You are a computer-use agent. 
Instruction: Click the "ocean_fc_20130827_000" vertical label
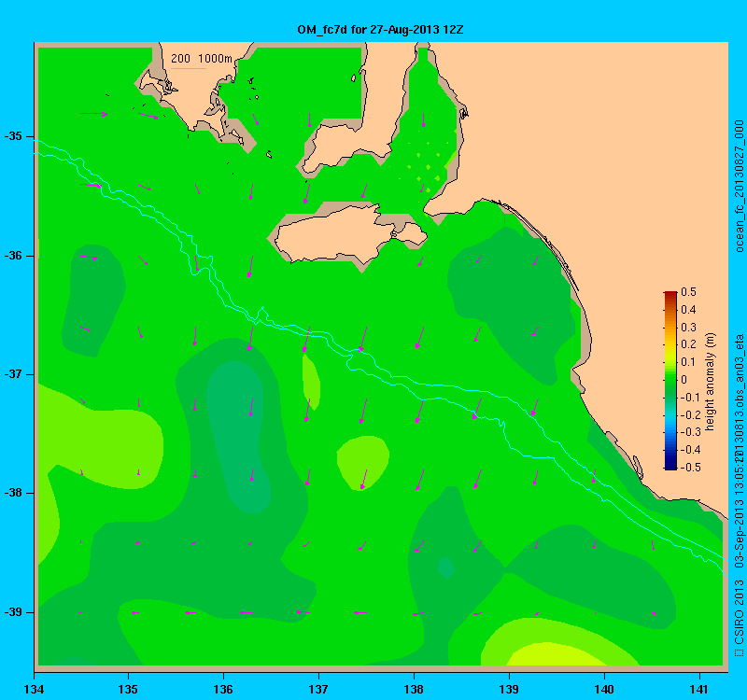click(x=739, y=186)
